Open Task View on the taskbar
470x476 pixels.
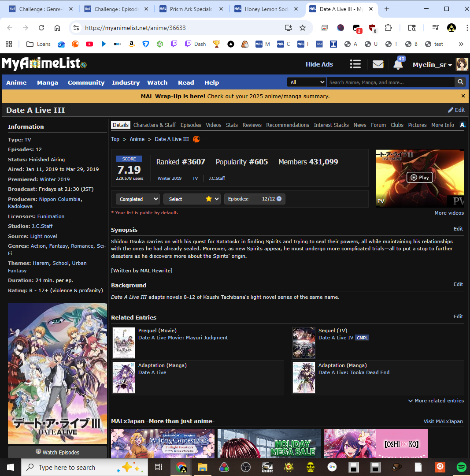(x=159, y=467)
